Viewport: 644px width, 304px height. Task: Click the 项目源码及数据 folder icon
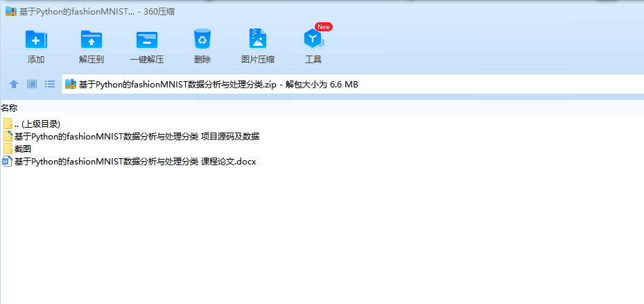click(x=8, y=137)
